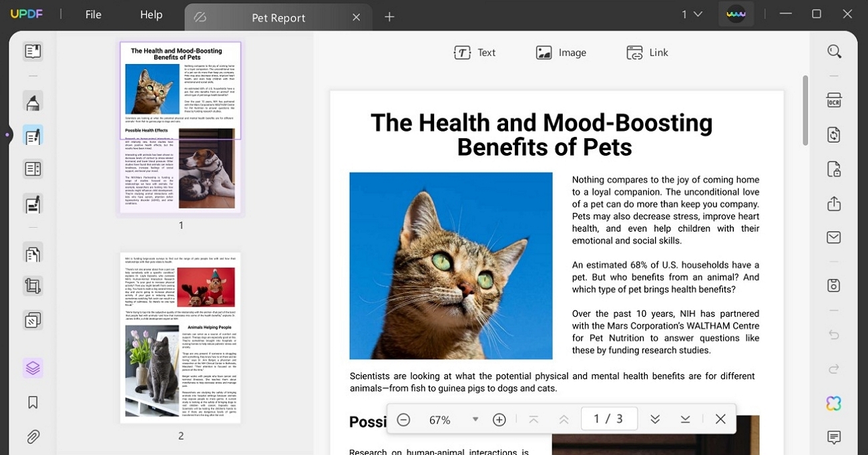
Task: Open the Comments chat panel icon
Action: [x=834, y=438]
